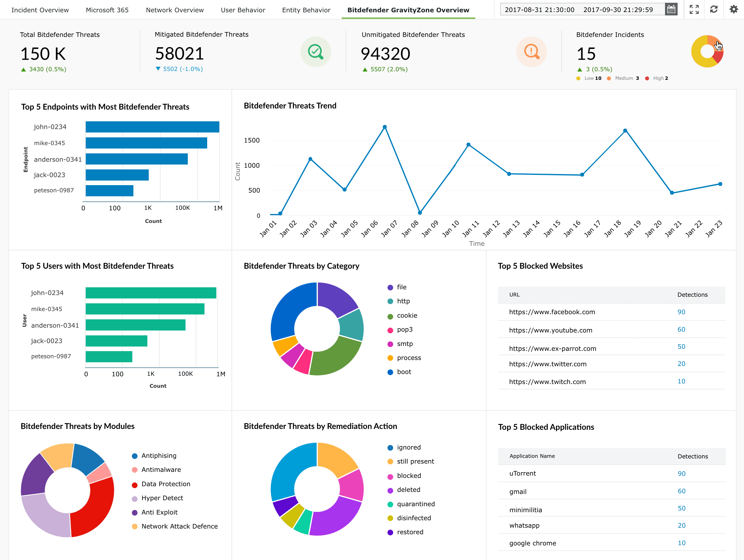Click the Unmitigated threats 94320 value
Viewport: 744px width, 560px height.
(385, 54)
